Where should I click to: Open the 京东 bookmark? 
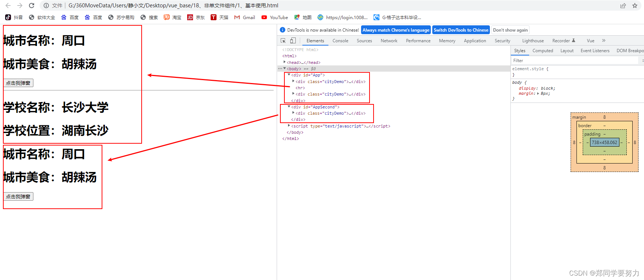[x=196, y=17]
